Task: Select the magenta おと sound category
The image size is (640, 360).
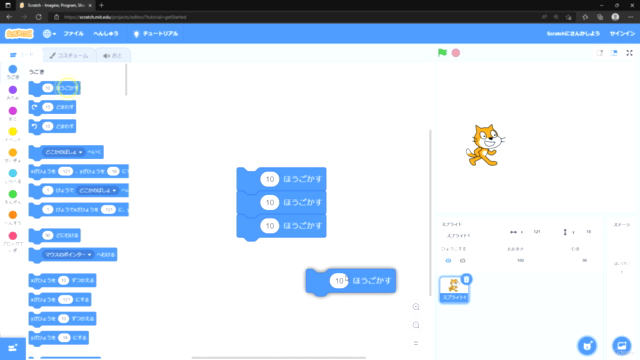Action: click(13, 113)
